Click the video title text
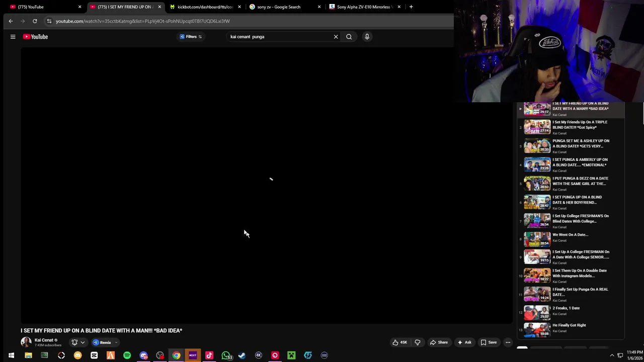 [x=101, y=330]
